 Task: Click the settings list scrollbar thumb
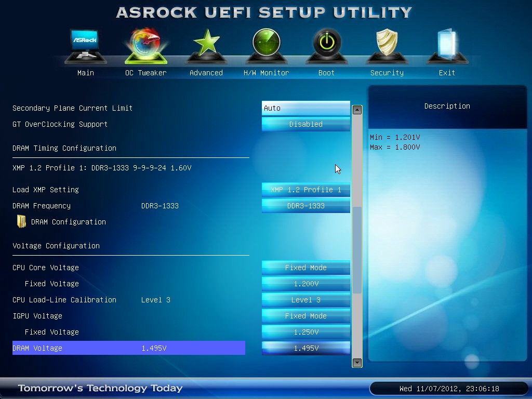pos(357,250)
